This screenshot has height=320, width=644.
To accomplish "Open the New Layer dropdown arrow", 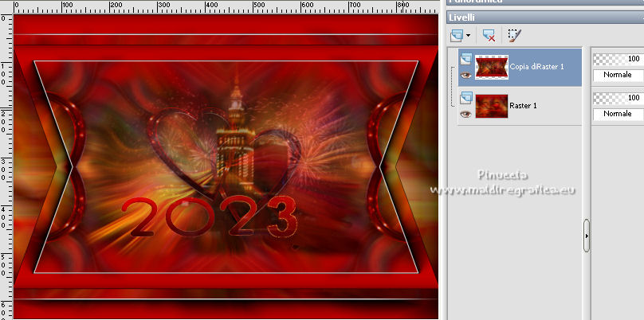I will point(468,36).
